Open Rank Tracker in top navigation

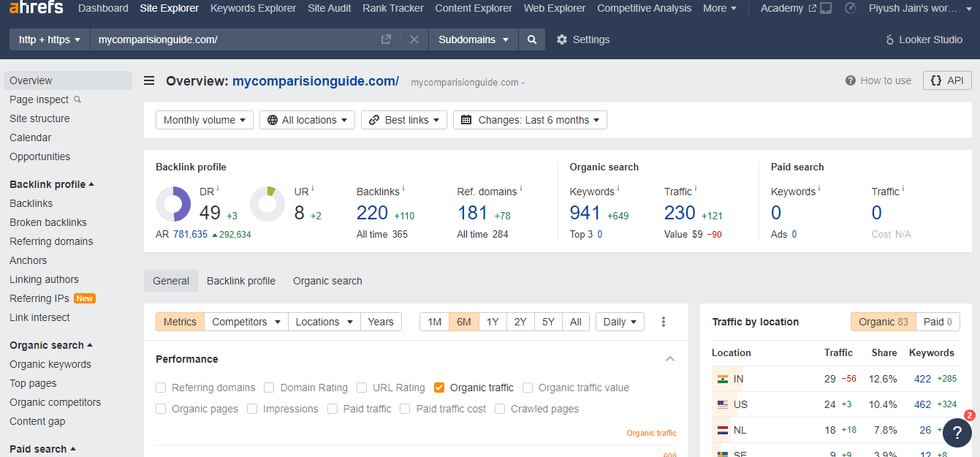click(393, 8)
